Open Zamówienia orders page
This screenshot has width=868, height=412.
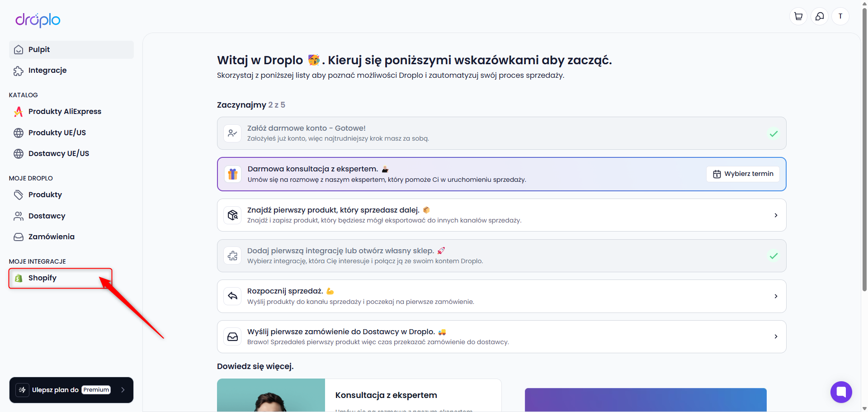tap(71, 237)
